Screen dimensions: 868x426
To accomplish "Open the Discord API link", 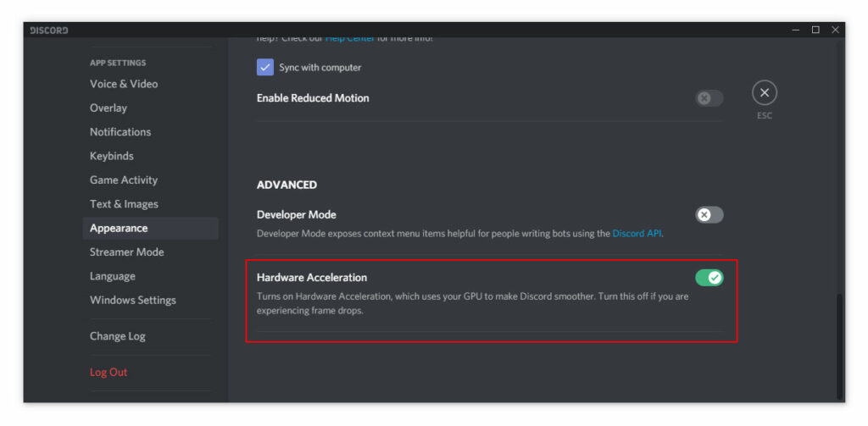I will pyautogui.click(x=637, y=234).
